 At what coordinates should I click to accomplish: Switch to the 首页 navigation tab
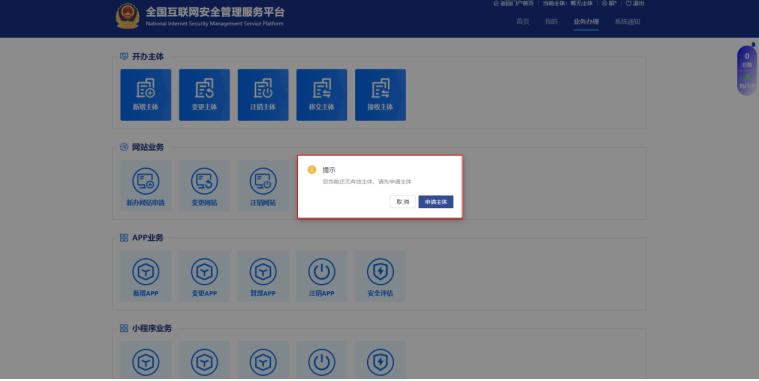(522, 21)
